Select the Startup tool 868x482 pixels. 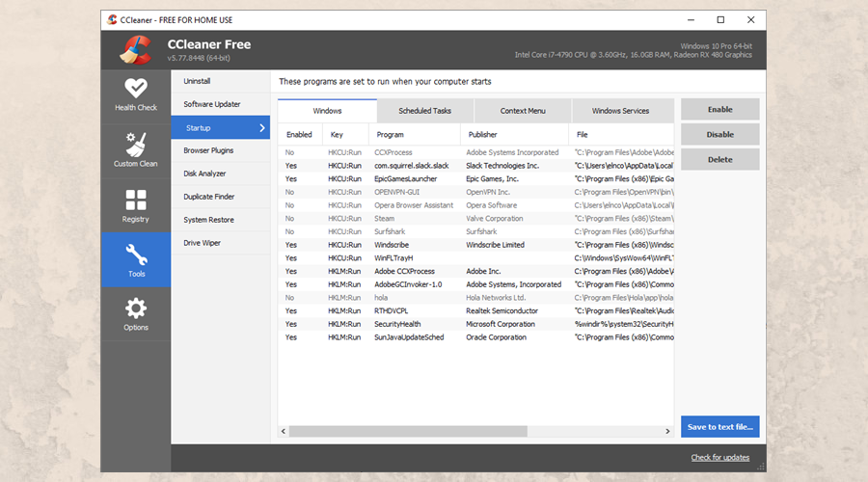[220, 128]
